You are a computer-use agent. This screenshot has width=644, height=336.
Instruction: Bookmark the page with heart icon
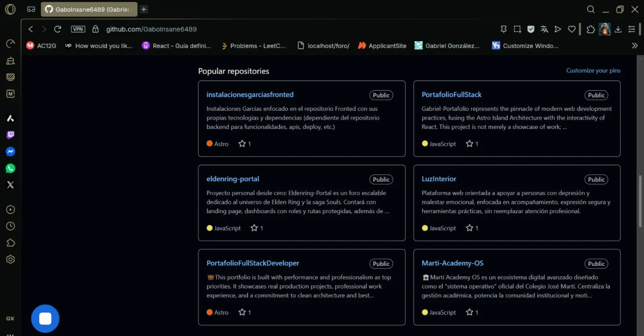[572, 29]
